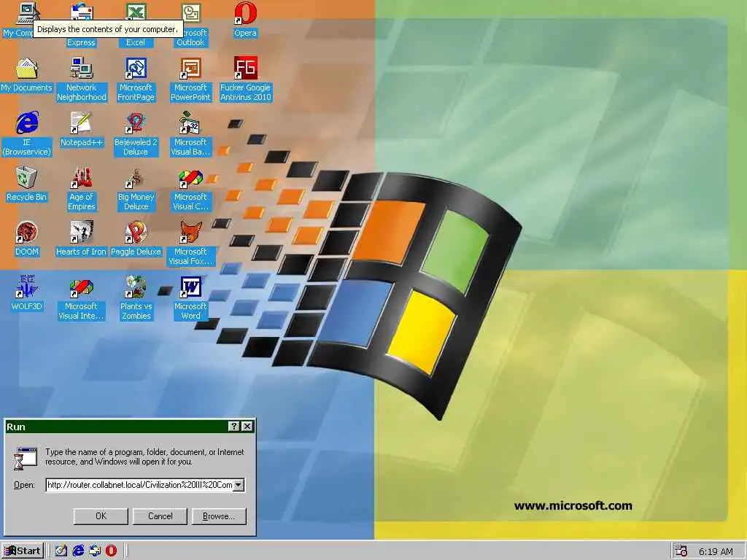Click the first Quick Launch notepad icon

(x=61, y=551)
